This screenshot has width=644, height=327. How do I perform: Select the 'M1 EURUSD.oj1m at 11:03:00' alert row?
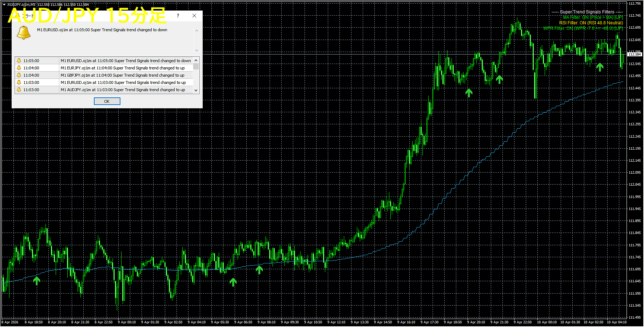pyautogui.click(x=104, y=82)
